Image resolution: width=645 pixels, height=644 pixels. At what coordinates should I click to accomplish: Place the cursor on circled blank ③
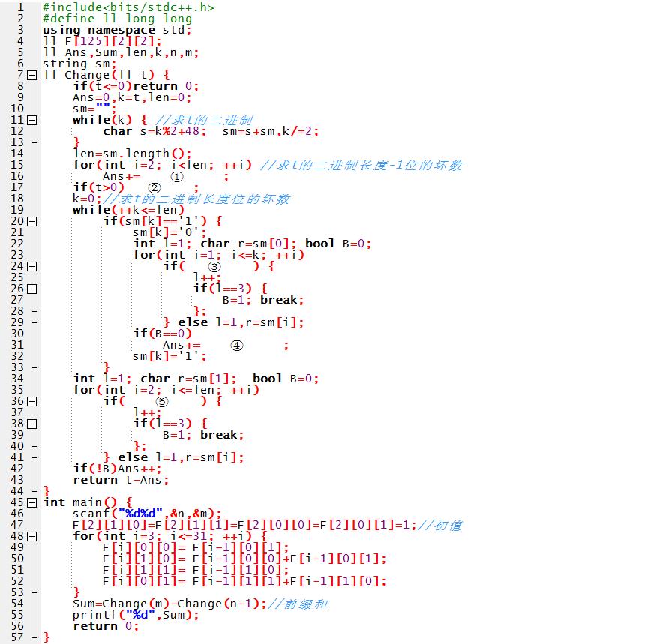click(x=214, y=267)
